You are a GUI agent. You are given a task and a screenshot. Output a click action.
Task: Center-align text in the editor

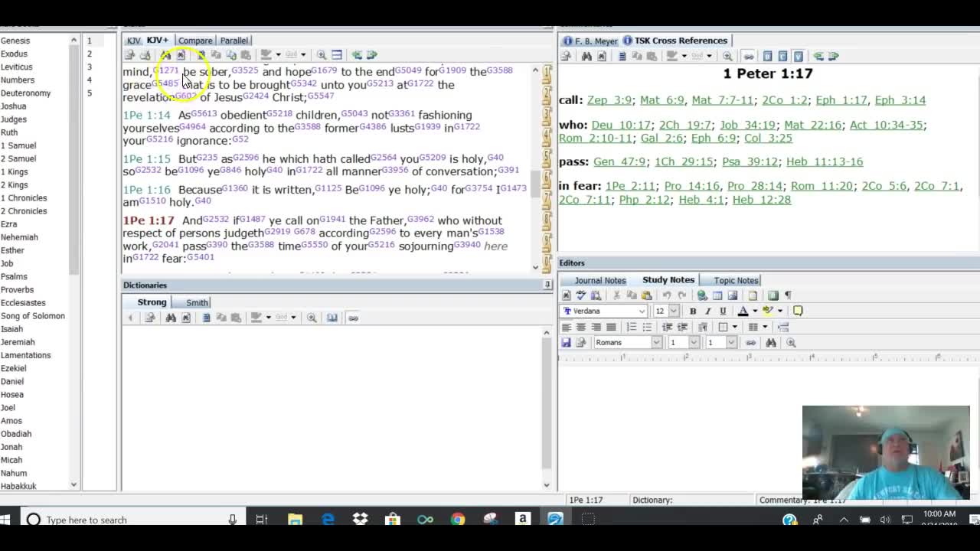tap(581, 328)
